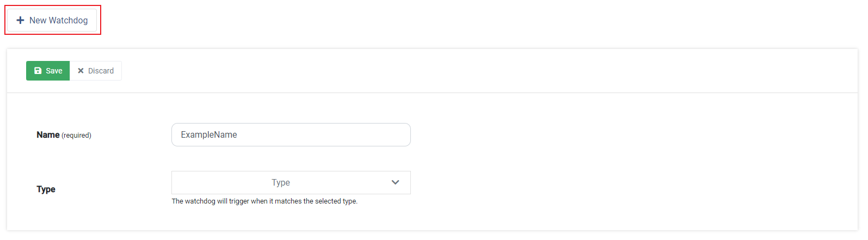Click the chevron arrow in the Type selector
This screenshot has height=240, width=868.
(396, 182)
